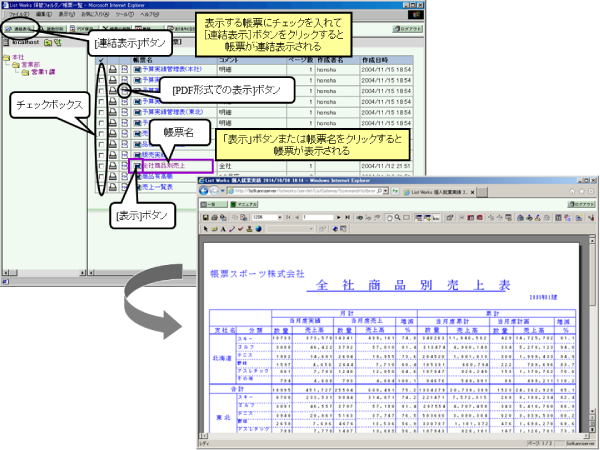The height and width of the screenshot is (450, 600).
Task: Tick the checkbox in the row above 売上一覧表
Action: 101,177
